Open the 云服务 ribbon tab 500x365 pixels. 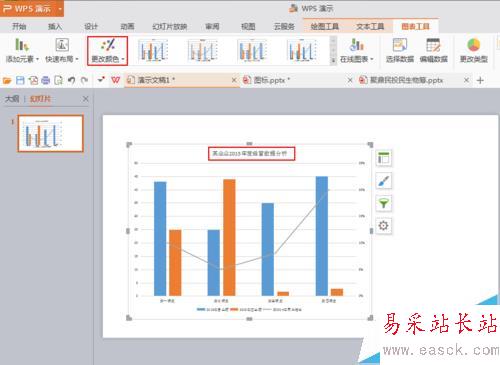(x=284, y=26)
